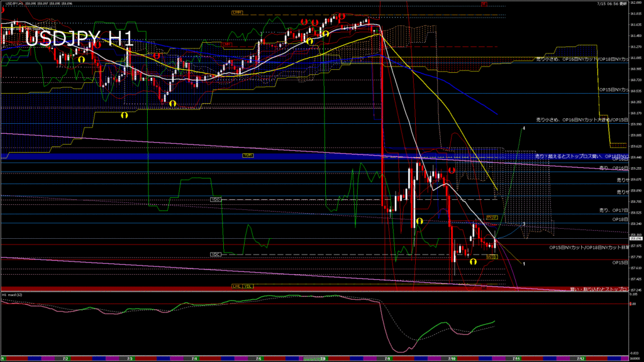Click the WTD label beside the latest candle
The height and width of the screenshot is (362, 644).
coord(492,256)
